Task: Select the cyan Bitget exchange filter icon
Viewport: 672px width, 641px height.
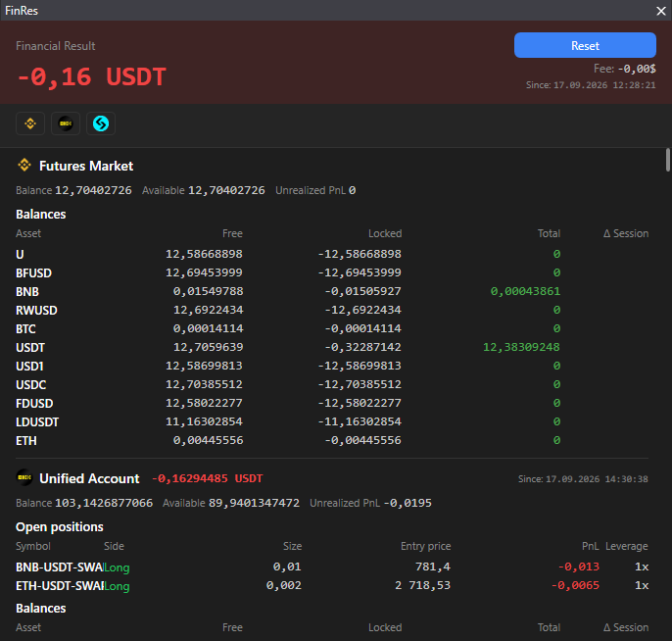Action: [101, 123]
